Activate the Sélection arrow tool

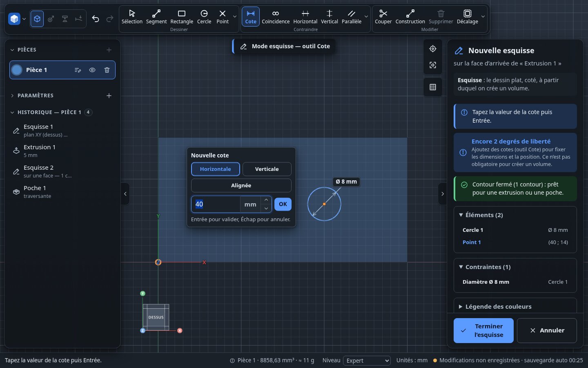[132, 17]
